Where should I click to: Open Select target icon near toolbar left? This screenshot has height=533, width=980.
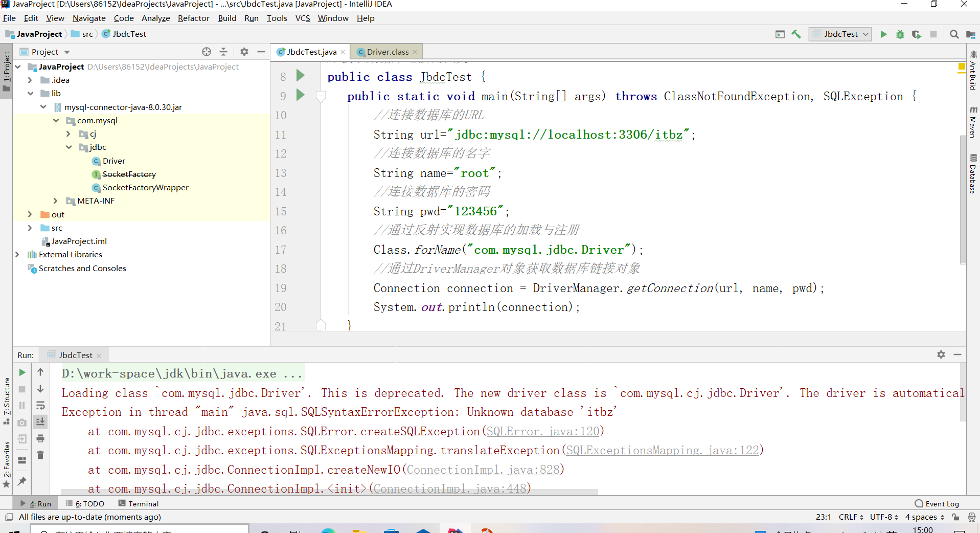pyautogui.click(x=780, y=34)
